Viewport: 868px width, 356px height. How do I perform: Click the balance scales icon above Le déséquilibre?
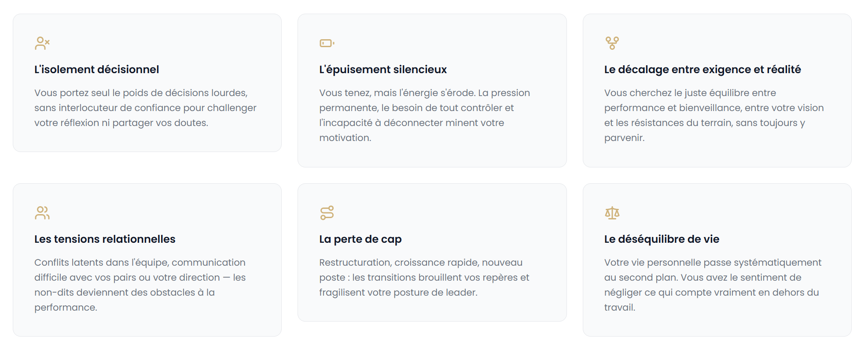(612, 213)
